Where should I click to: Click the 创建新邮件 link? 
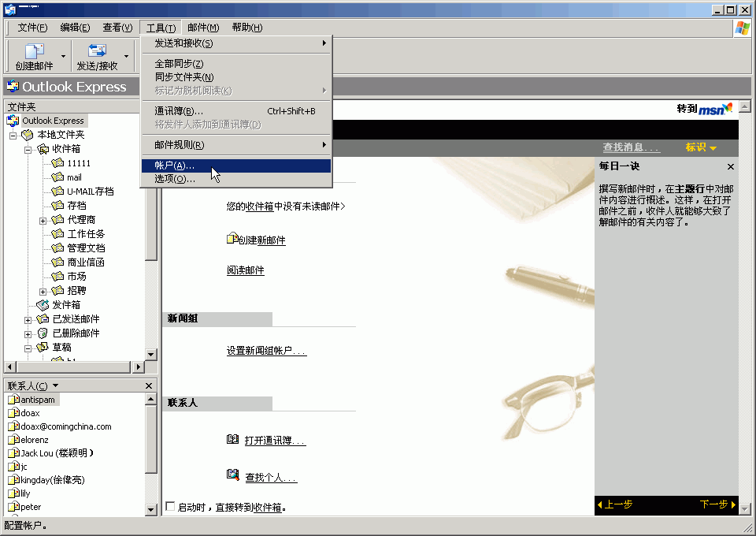tap(261, 240)
